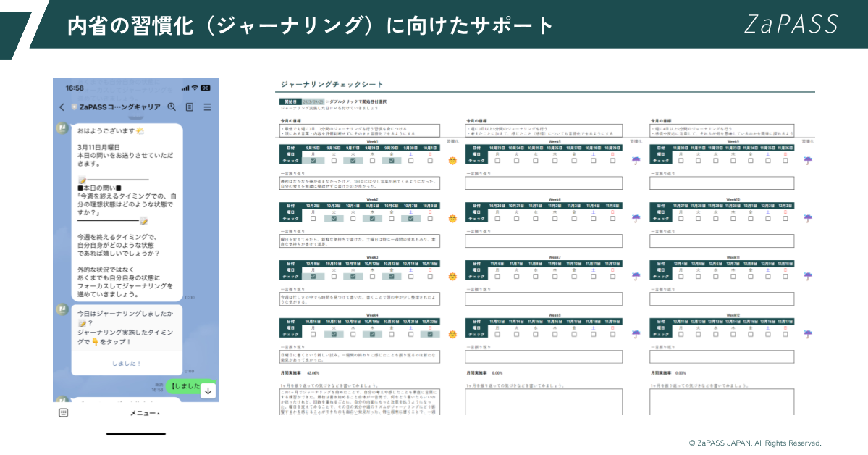Image resolution: width=868 pixels, height=455 pixels.
Task: Click the third month's 今月の目標 goal box
Action: 722,131
